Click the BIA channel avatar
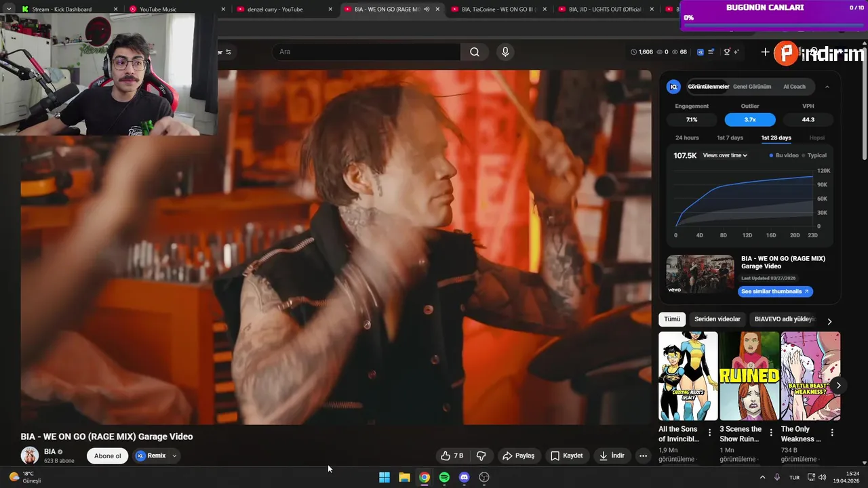The image size is (868, 488). tap(29, 455)
